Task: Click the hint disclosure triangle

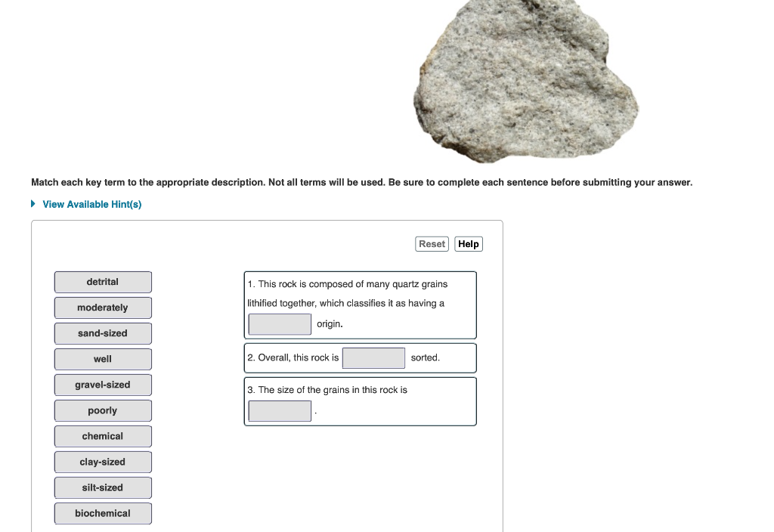Action: [32, 203]
